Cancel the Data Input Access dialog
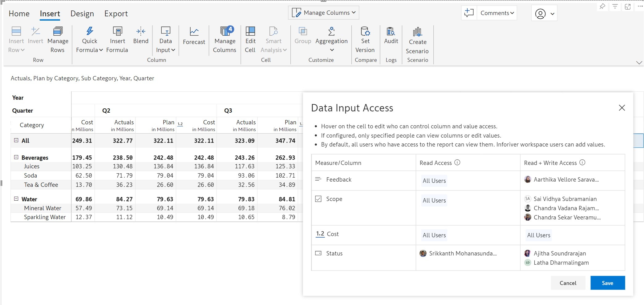644x305 pixels. pyautogui.click(x=568, y=283)
